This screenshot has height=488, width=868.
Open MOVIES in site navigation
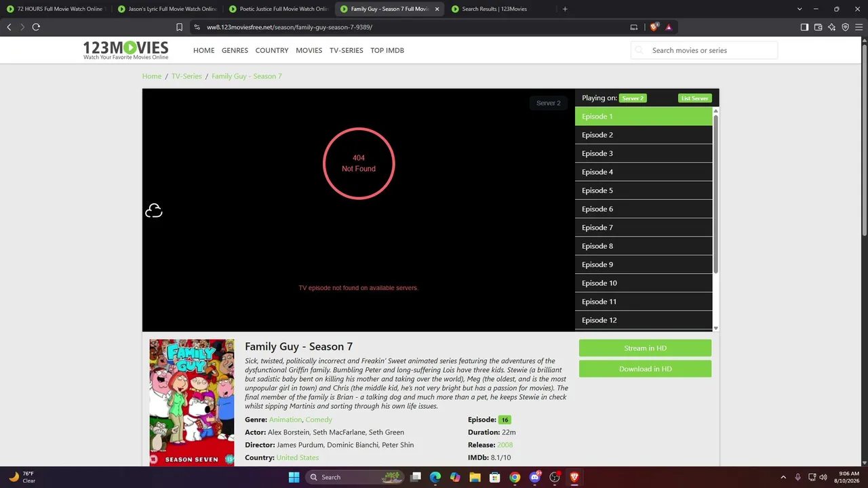309,50
